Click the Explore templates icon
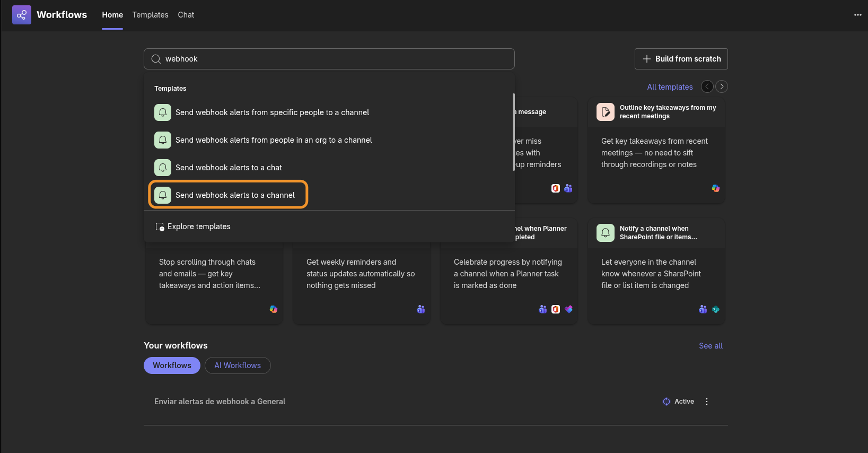The image size is (868, 453). point(160,227)
